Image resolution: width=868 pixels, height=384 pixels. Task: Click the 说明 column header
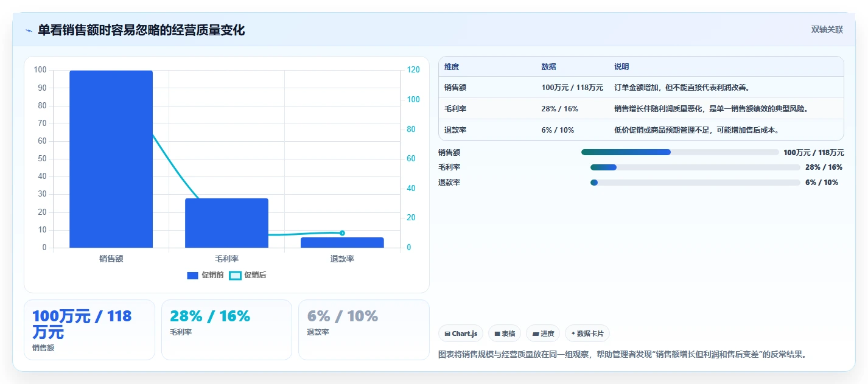click(x=621, y=67)
